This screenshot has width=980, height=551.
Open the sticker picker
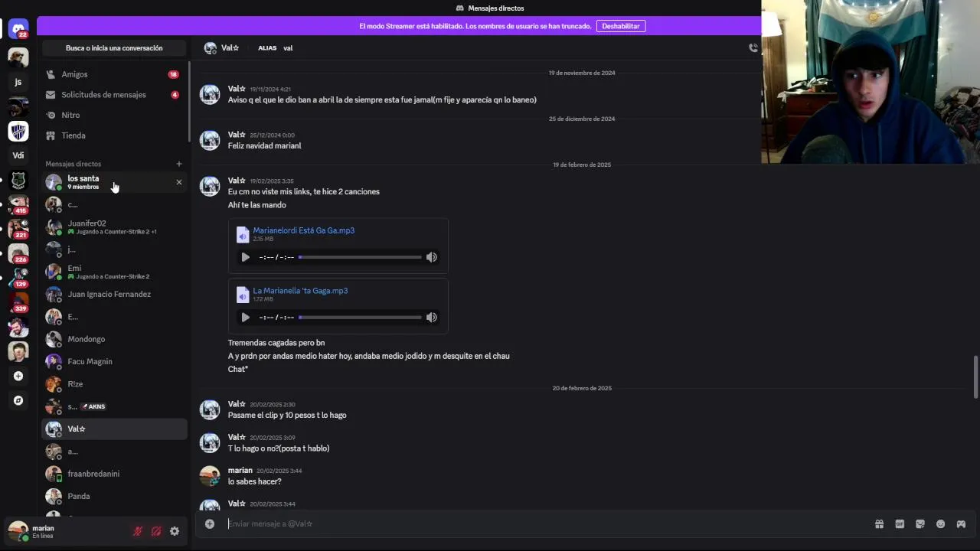(920, 524)
